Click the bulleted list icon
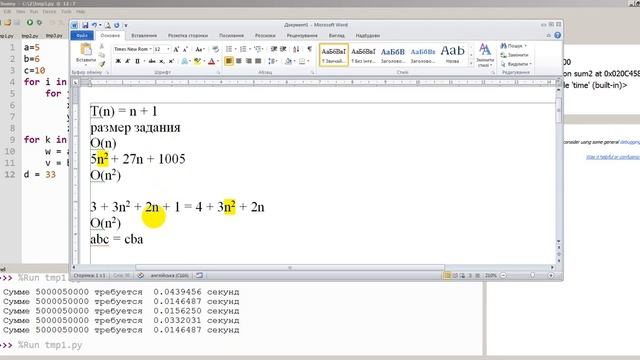The height and width of the screenshot is (360, 640). (x=229, y=49)
